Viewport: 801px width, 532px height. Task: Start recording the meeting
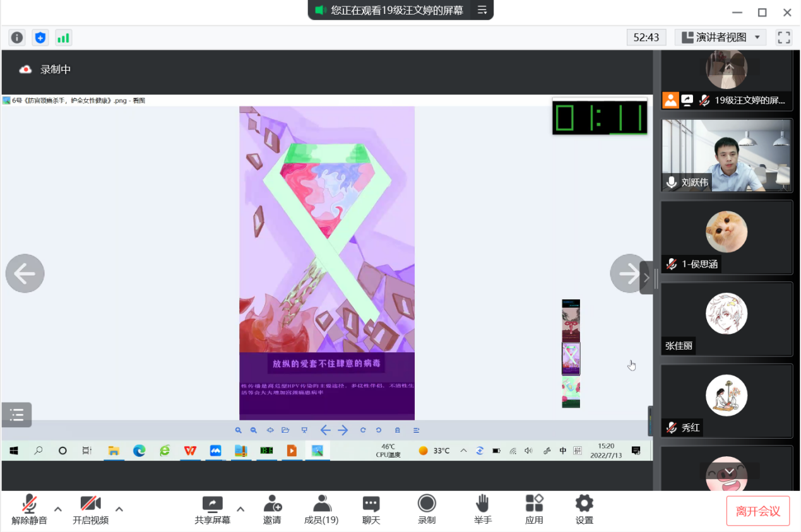click(x=427, y=509)
